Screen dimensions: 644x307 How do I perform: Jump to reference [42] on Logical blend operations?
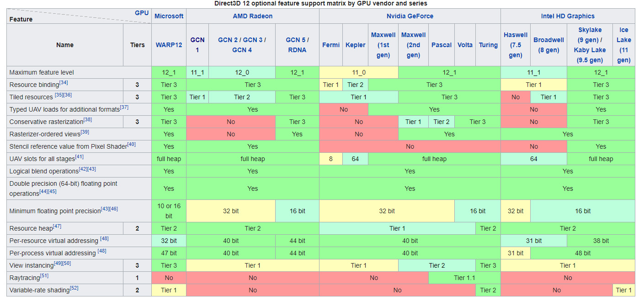[x=83, y=169]
